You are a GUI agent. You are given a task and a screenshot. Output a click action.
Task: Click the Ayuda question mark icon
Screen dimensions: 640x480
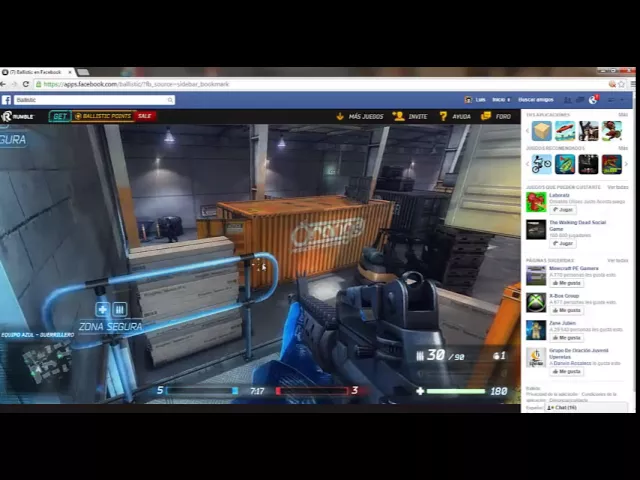(443, 116)
